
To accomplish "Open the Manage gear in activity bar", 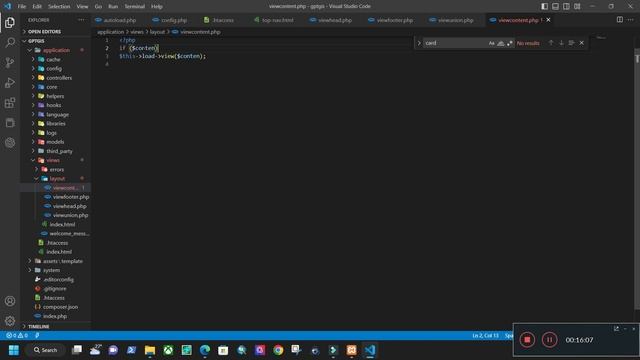I will 10,321.
